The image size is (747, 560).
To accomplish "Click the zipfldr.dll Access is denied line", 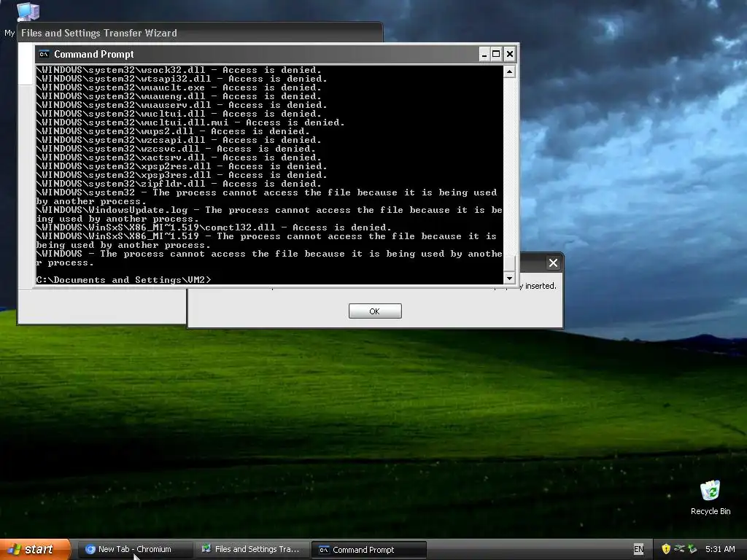I will pyautogui.click(x=179, y=184).
